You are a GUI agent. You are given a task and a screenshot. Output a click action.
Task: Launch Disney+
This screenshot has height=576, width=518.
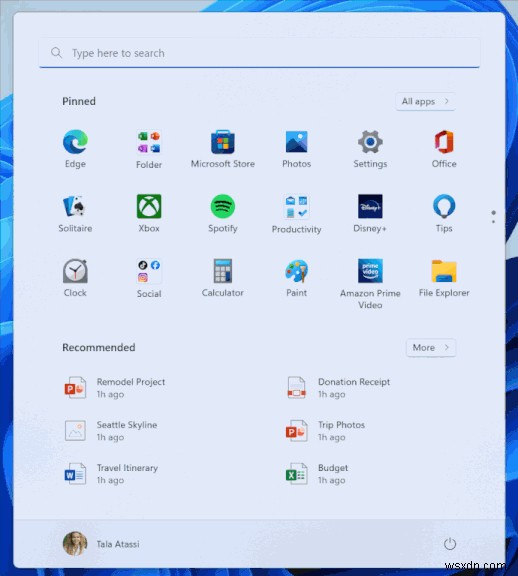pos(370,213)
